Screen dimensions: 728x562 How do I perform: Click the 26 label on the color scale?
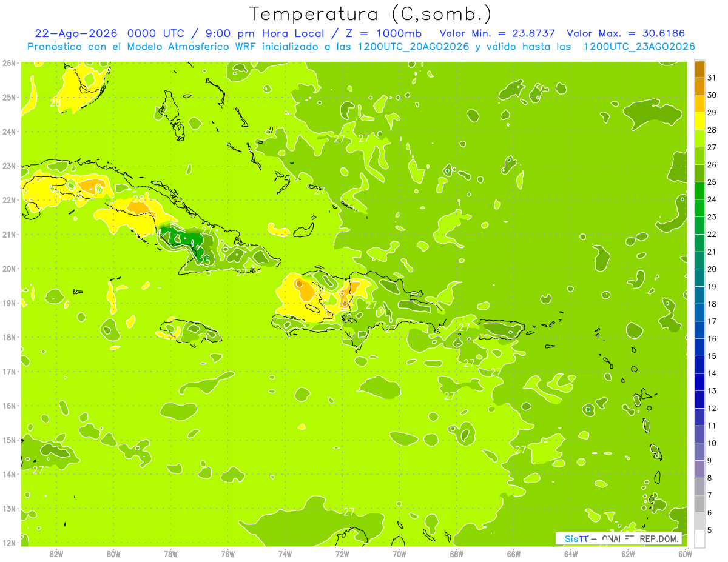pyautogui.click(x=712, y=165)
